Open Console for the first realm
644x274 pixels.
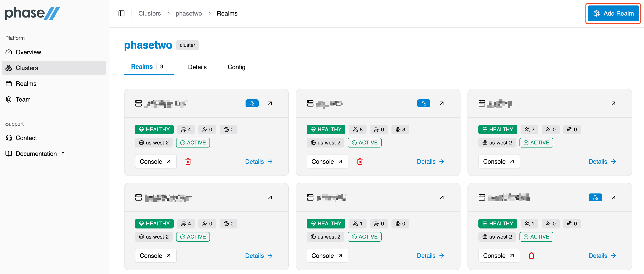pos(156,162)
